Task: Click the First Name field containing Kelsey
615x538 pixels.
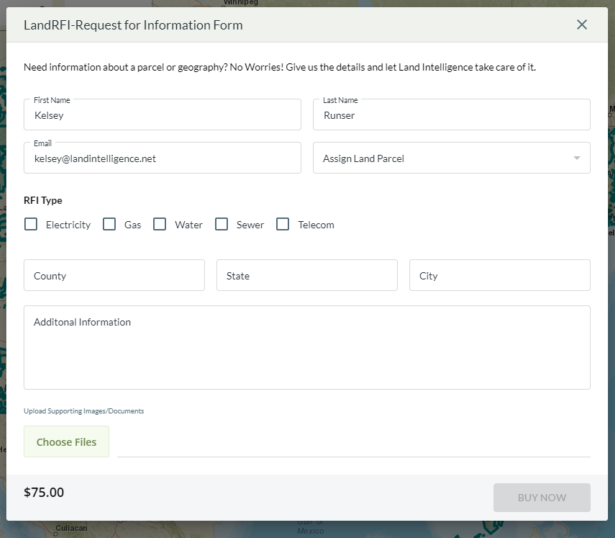Action: point(162,115)
